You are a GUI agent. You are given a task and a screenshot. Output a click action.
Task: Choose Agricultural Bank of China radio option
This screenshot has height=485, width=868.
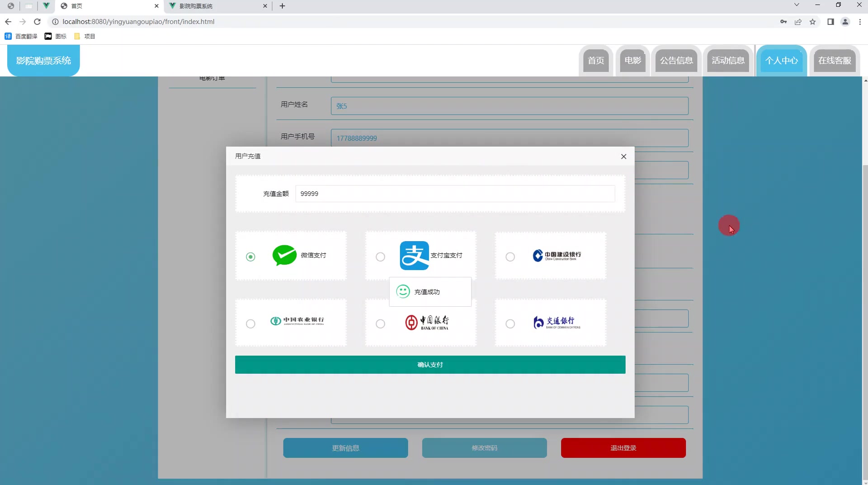(x=250, y=323)
